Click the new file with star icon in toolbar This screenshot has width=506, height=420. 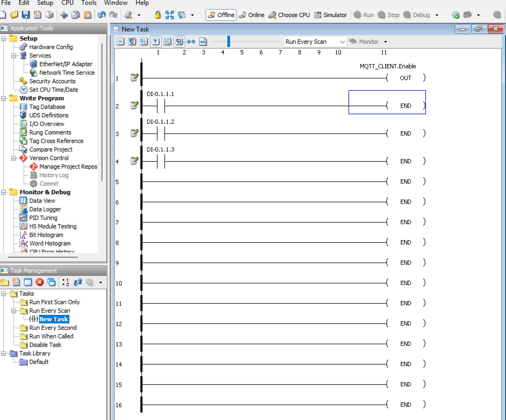click(37, 15)
